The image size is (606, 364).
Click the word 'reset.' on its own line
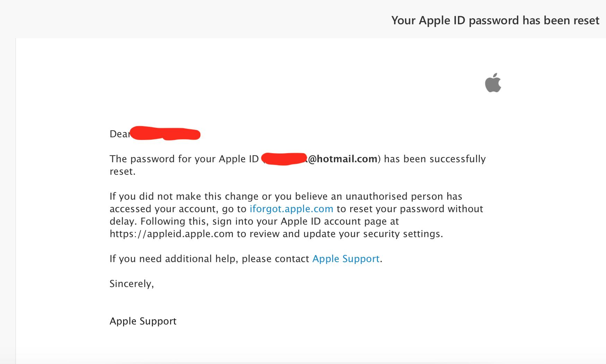tap(122, 171)
